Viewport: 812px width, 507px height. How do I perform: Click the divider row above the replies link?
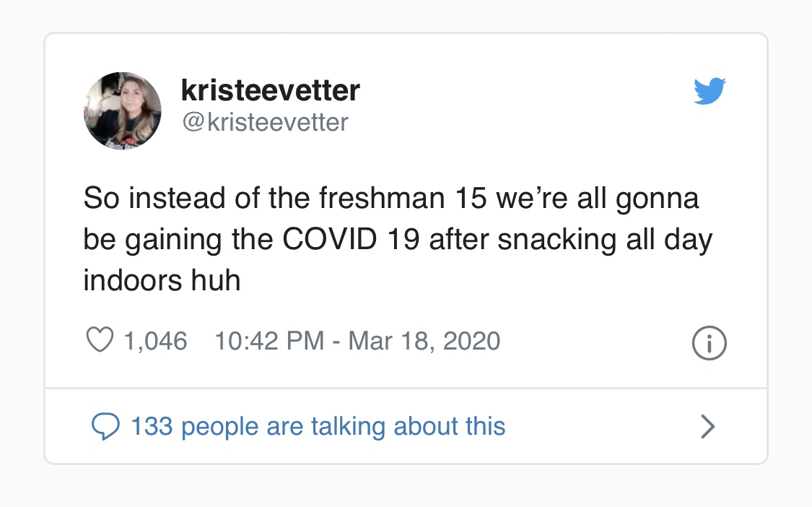click(x=406, y=389)
